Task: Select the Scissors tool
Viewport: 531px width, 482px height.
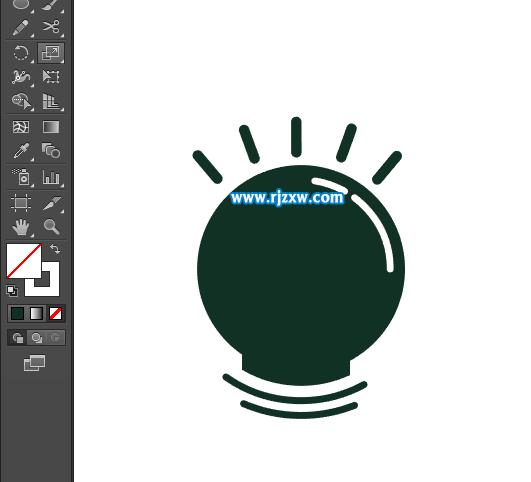Action: [x=51, y=27]
